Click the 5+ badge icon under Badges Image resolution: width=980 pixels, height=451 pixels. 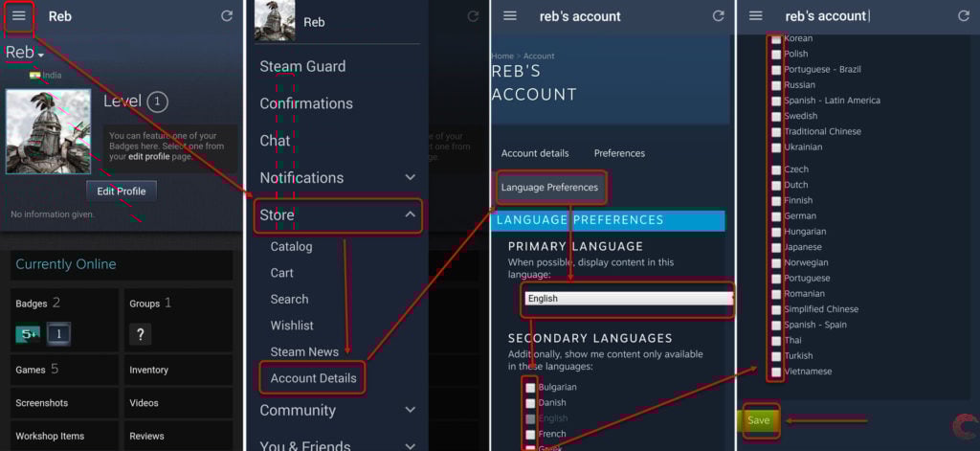click(x=28, y=334)
